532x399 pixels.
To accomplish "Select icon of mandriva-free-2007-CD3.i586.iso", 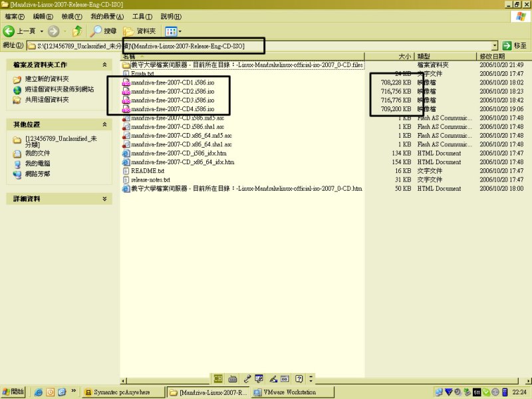I will [x=126, y=100].
